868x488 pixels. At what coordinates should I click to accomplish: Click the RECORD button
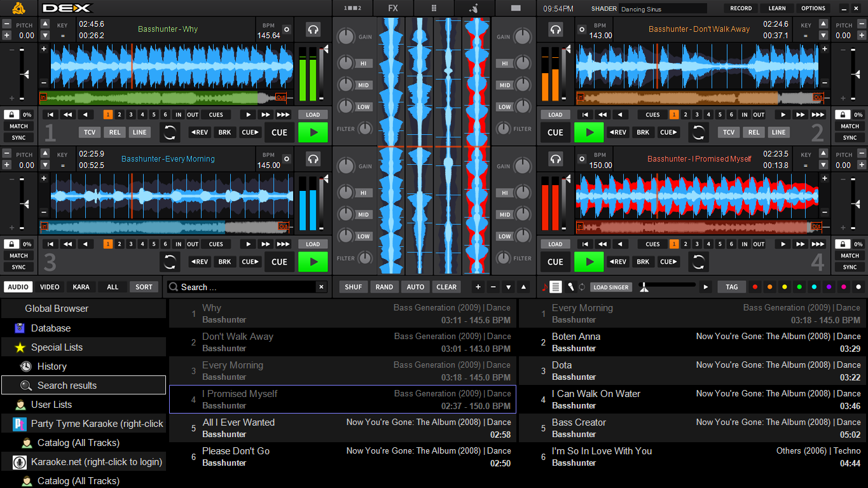[x=741, y=8]
